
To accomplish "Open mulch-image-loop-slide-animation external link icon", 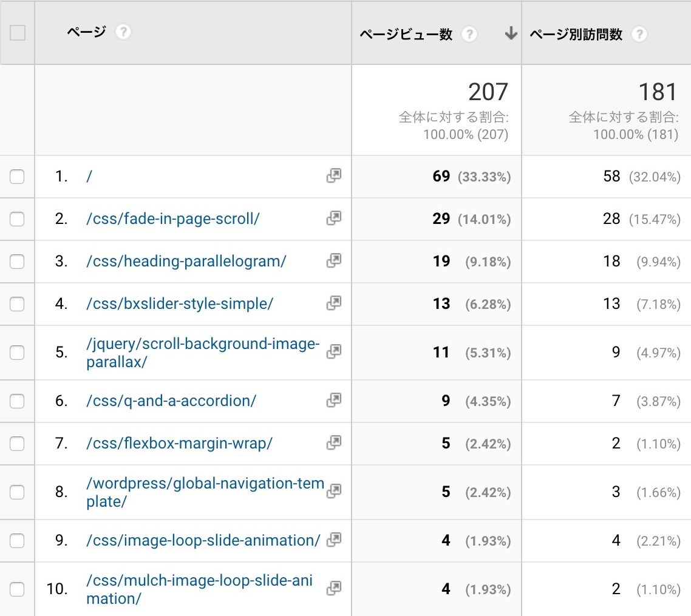I will point(333,588).
